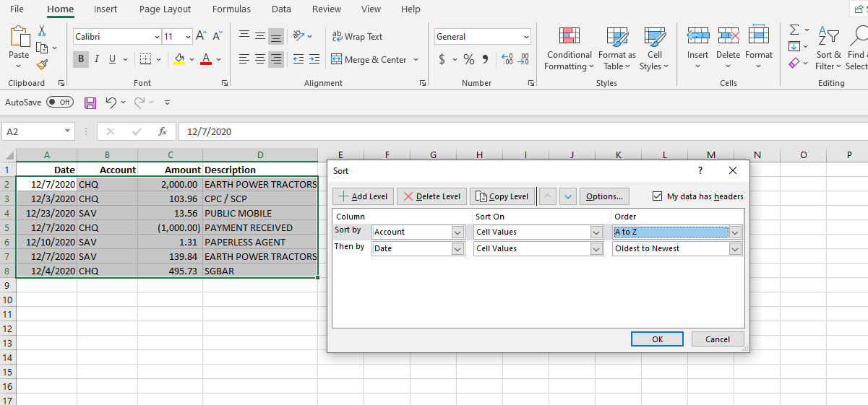
Task: Click Decrease Indent icon
Action: [x=297, y=59]
